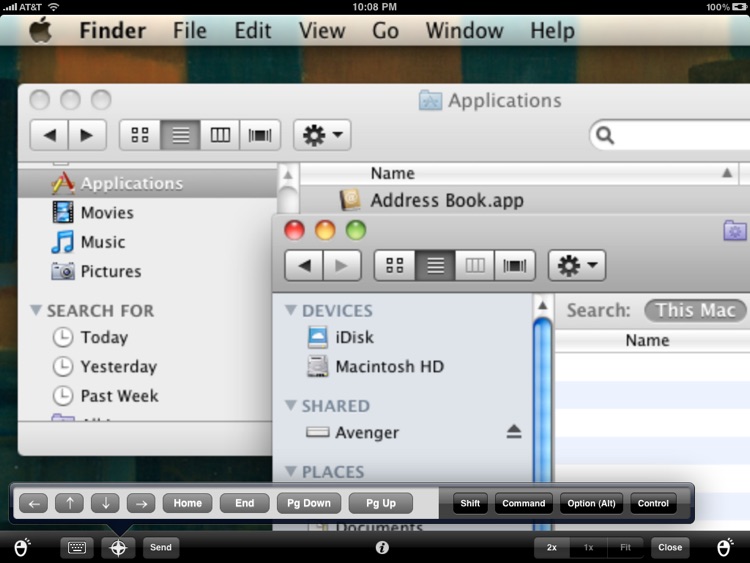Open the info button
The width and height of the screenshot is (750, 563).
(x=382, y=548)
